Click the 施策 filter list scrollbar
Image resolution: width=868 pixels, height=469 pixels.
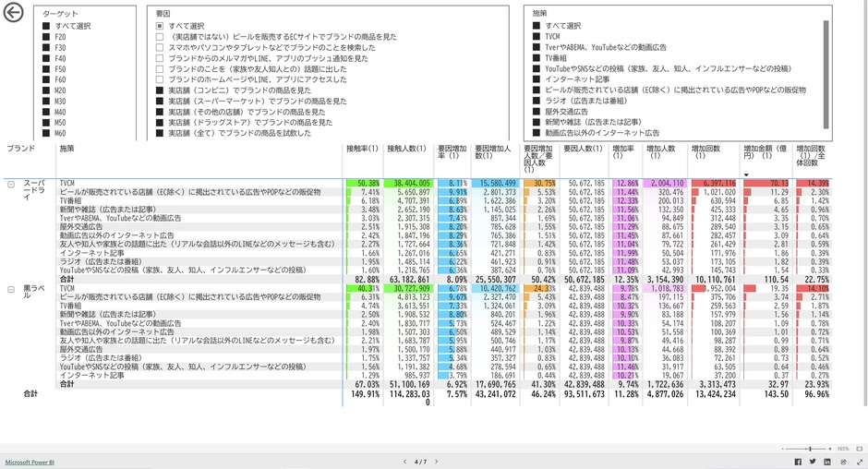pyautogui.click(x=826, y=75)
